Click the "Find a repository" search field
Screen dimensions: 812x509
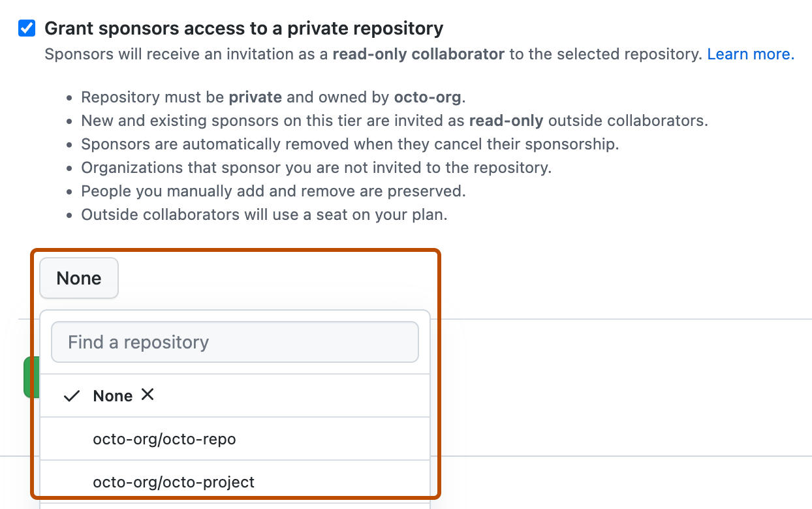point(235,341)
